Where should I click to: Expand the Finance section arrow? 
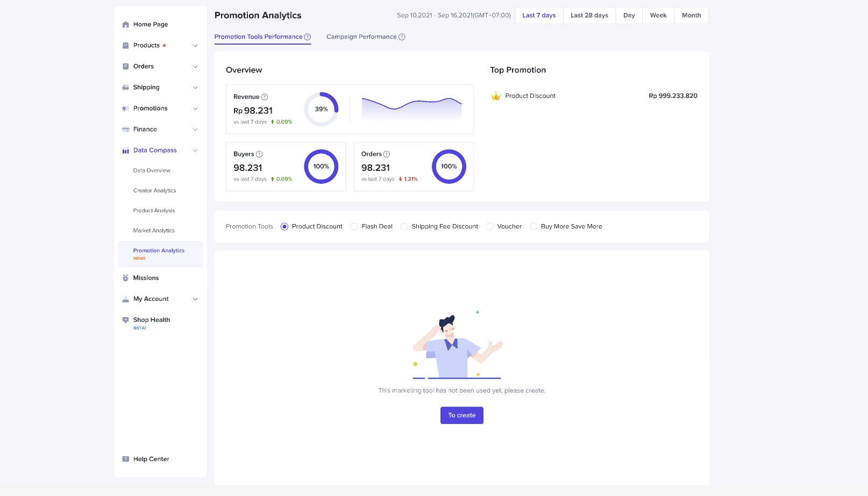pos(195,130)
